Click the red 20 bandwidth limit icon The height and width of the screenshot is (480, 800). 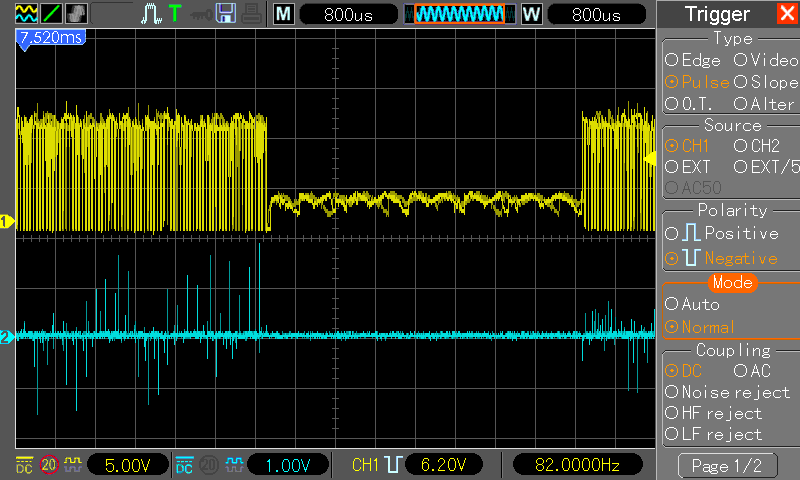(49, 465)
